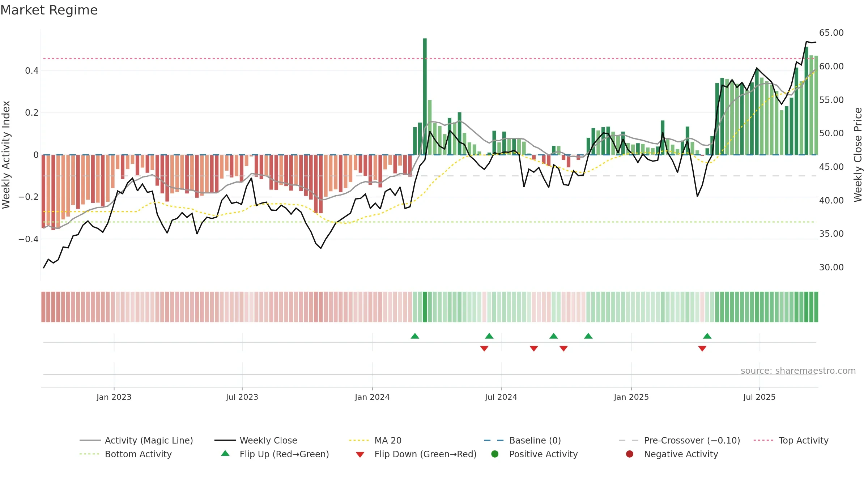
Task: Click the first Flip Up marker in early 2024
Action: click(415, 336)
